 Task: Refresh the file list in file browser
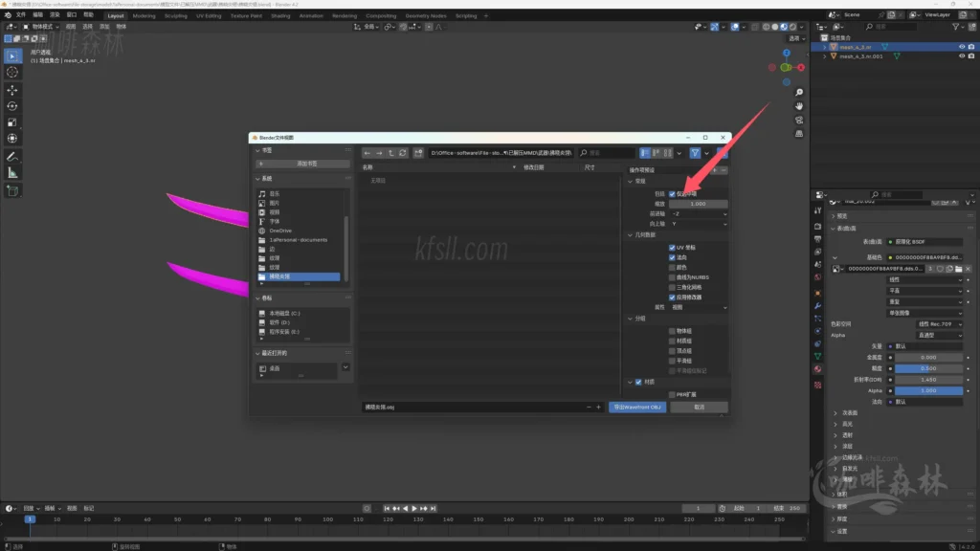click(x=403, y=153)
